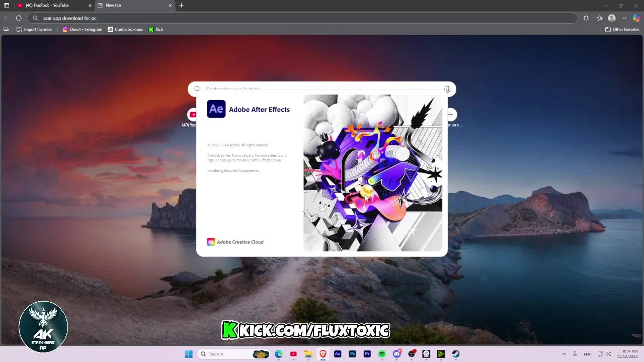The height and width of the screenshot is (362, 644).
Task: Click the webcam app taskbar icon
Action: [x=426, y=354]
